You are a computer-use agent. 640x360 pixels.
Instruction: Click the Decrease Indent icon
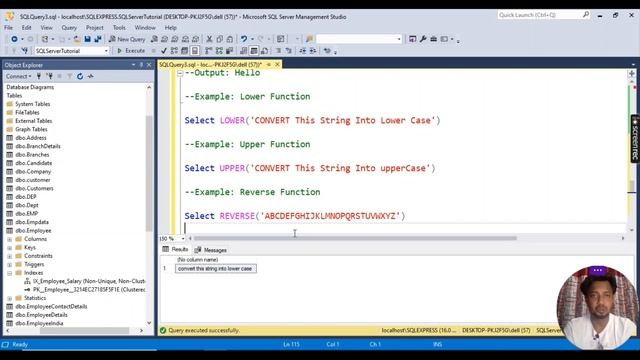[302, 51]
